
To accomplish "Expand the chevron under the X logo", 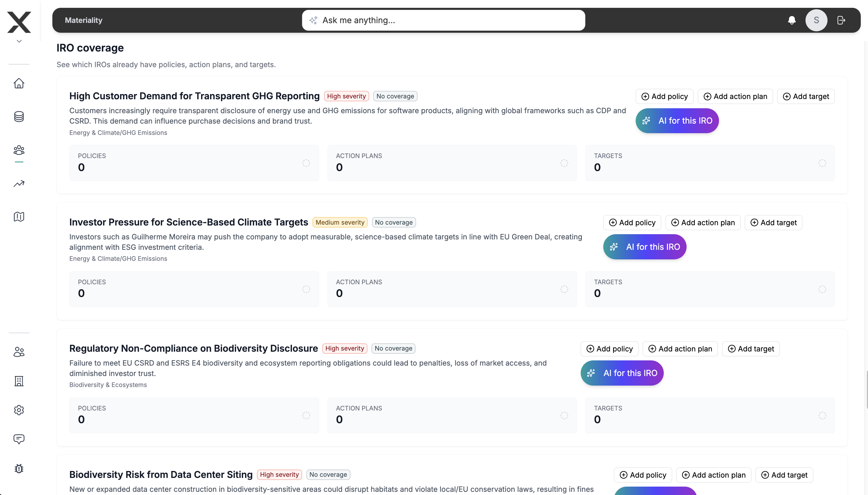I will 19,41.
